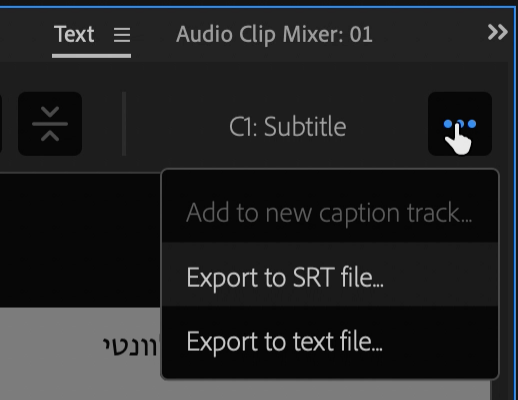Click the underline beneath the Text tab
Image resolution: width=518 pixels, height=400 pixels.
(91, 56)
